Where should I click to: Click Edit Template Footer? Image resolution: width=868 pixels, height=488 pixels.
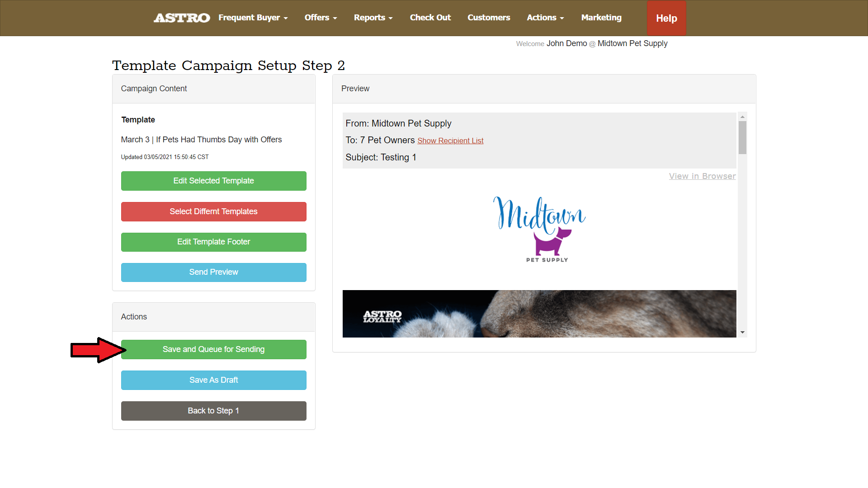(x=213, y=242)
